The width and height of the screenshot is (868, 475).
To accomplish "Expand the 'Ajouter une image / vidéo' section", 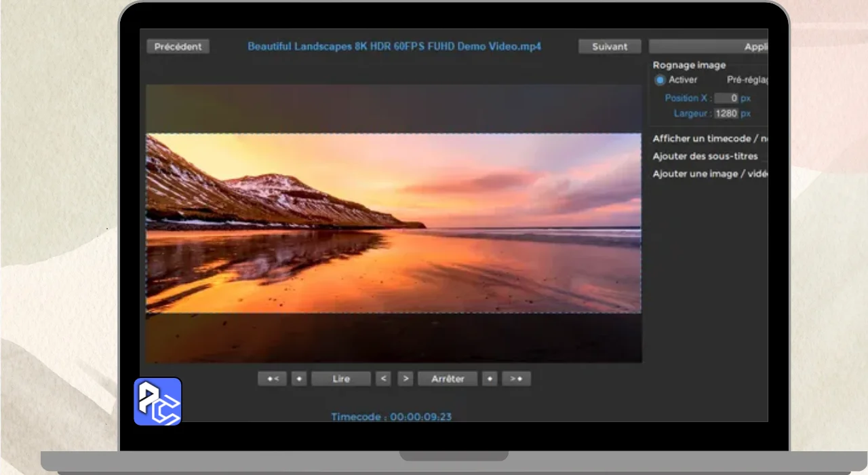I will point(709,174).
